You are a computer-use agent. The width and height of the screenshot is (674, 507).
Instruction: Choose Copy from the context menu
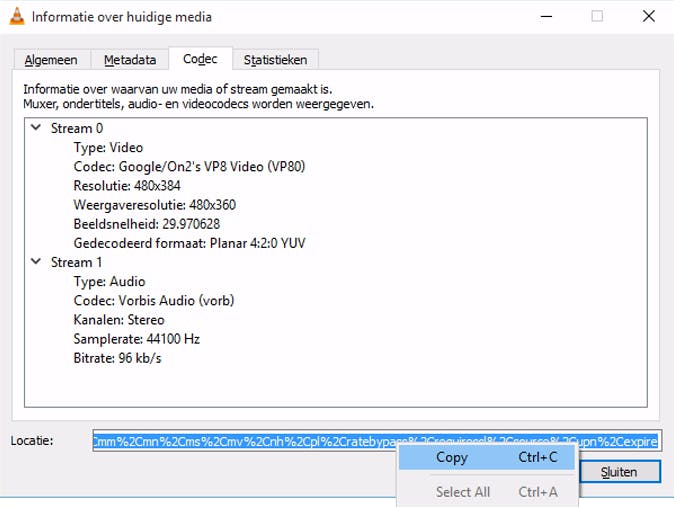point(487,457)
